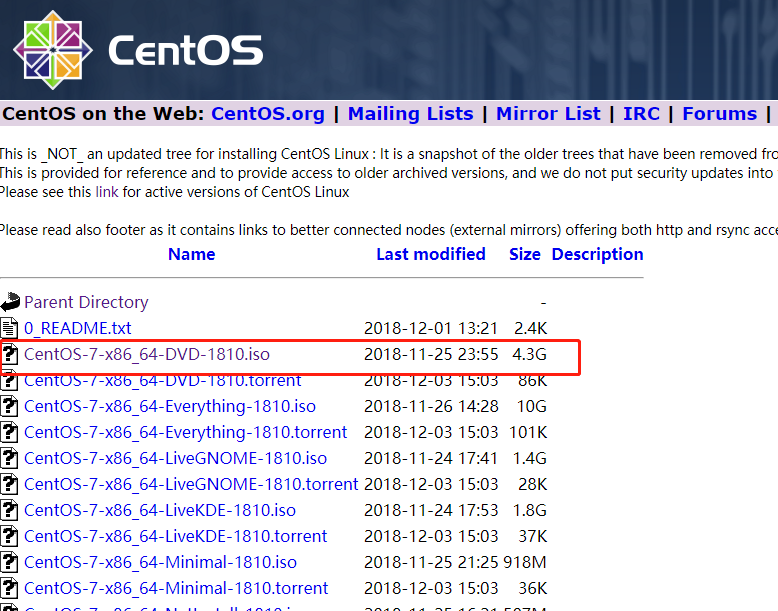This screenshot has width=778, height=611.
Task: Click the 28K size value
Action: 532,484
